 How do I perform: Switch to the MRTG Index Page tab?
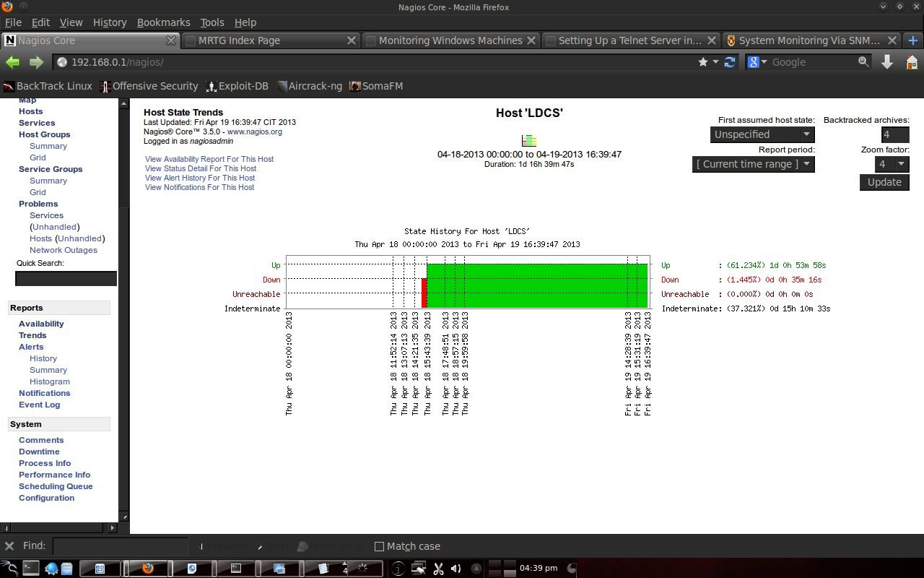click(x=270, y=40)
